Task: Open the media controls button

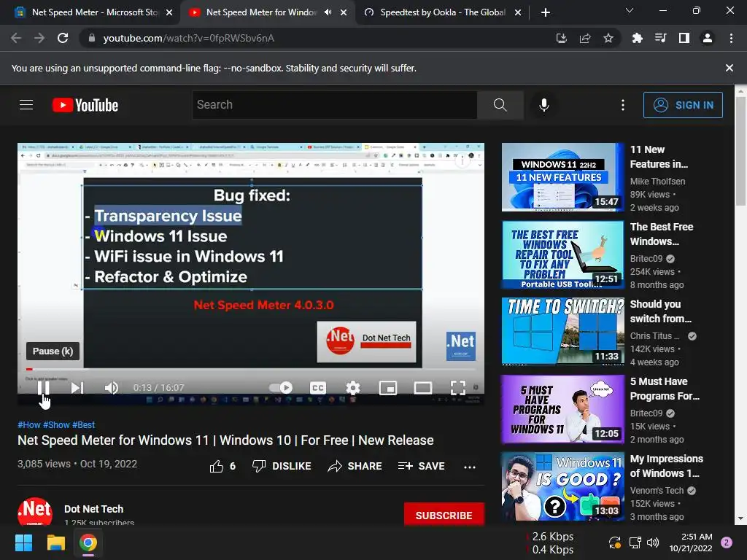Action: tap(660, 38)
